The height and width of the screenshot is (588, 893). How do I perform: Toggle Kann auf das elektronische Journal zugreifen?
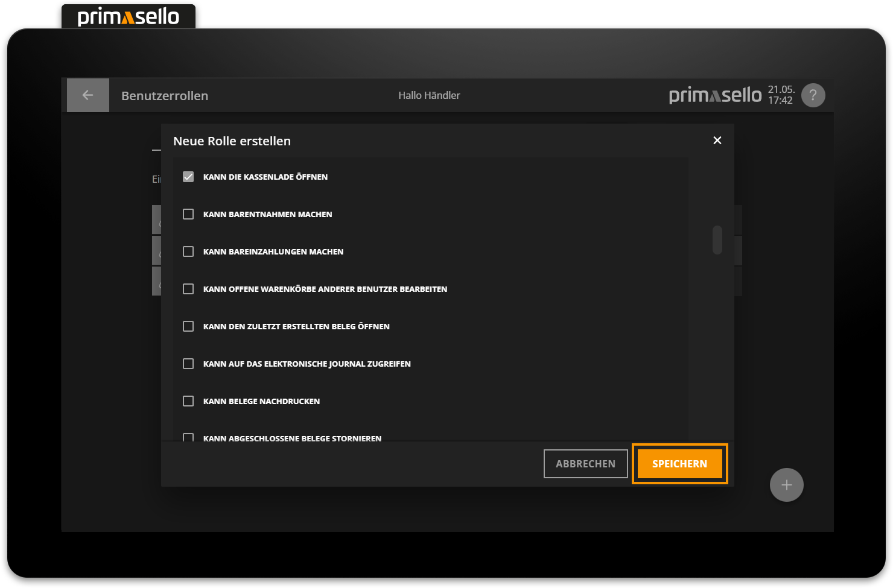(188, 364)
